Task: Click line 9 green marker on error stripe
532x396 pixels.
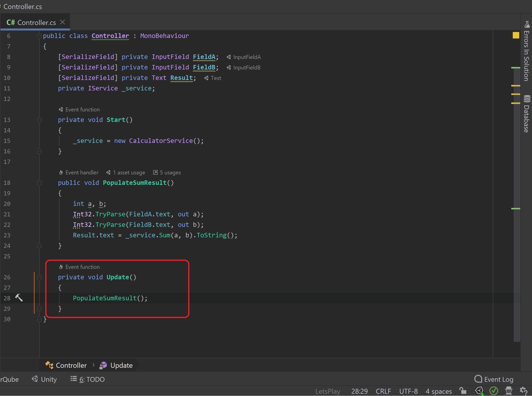Action: click(x=515, y=67)
